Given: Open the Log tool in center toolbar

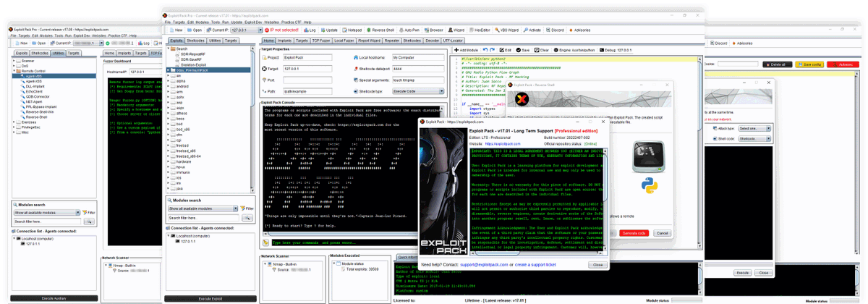Looking at the screenshot, I should click(310, 30).
